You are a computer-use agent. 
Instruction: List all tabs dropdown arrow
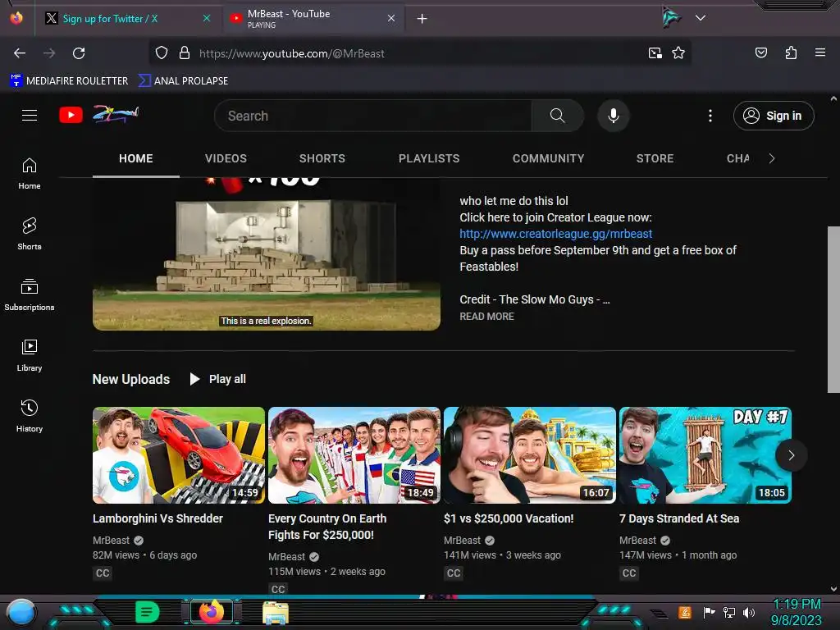701,18
